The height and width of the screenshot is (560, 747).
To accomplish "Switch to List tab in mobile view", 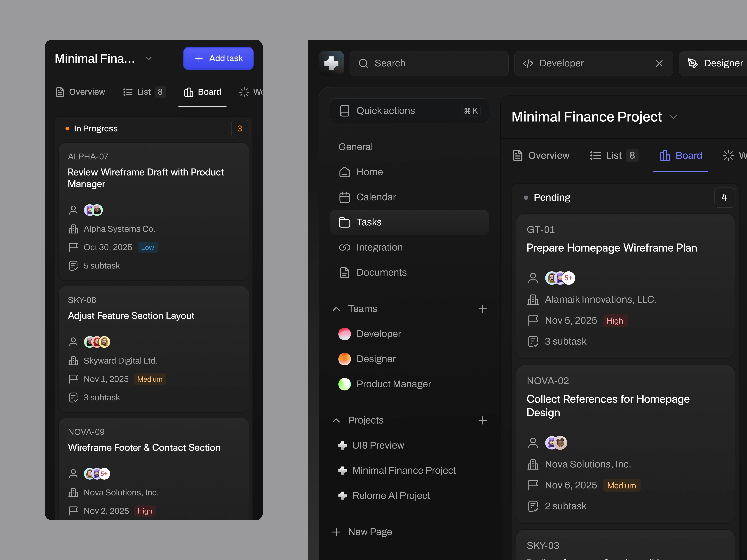I will click(144, 92).
